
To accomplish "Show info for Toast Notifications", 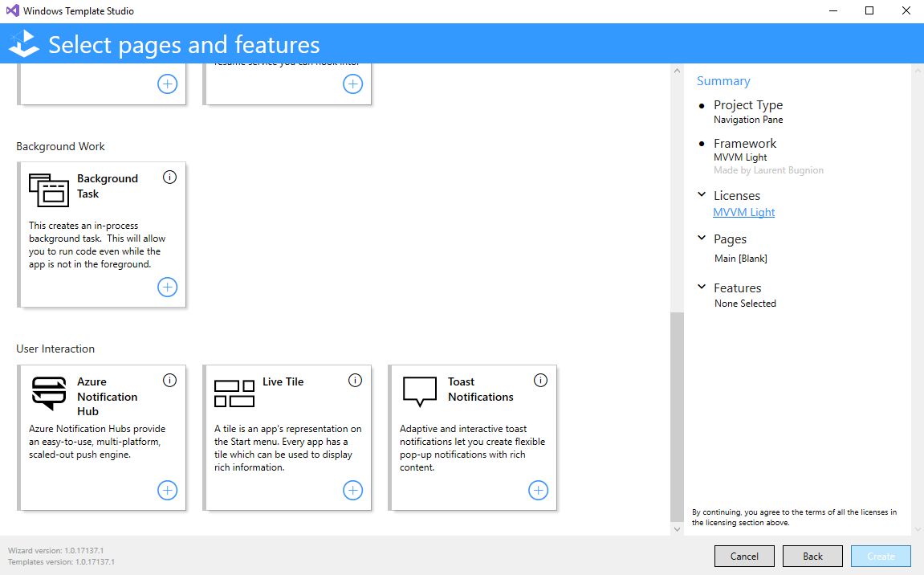I will [540, 381].
